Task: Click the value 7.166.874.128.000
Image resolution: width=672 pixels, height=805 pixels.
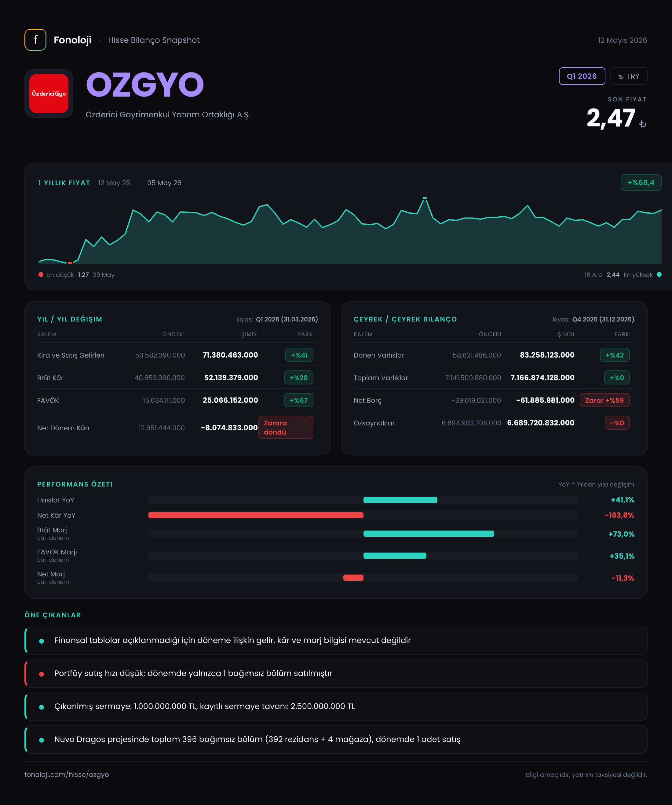Action: tap(542, 377)
